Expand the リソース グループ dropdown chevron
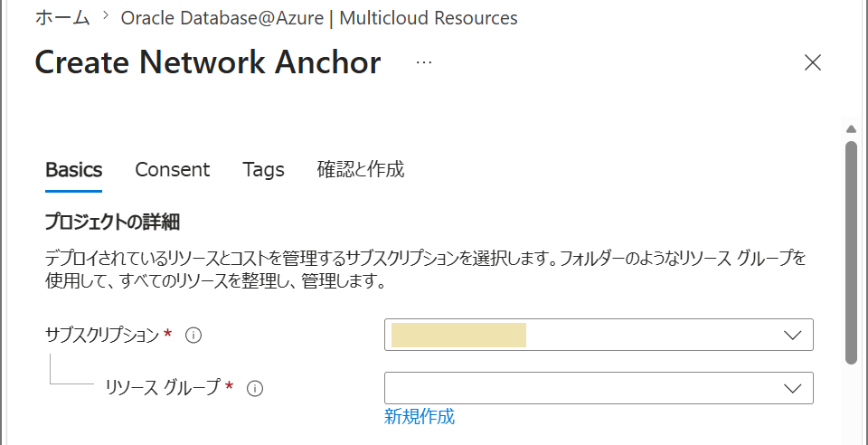This screenshot has width=868, height=445. tap(793, 389)
